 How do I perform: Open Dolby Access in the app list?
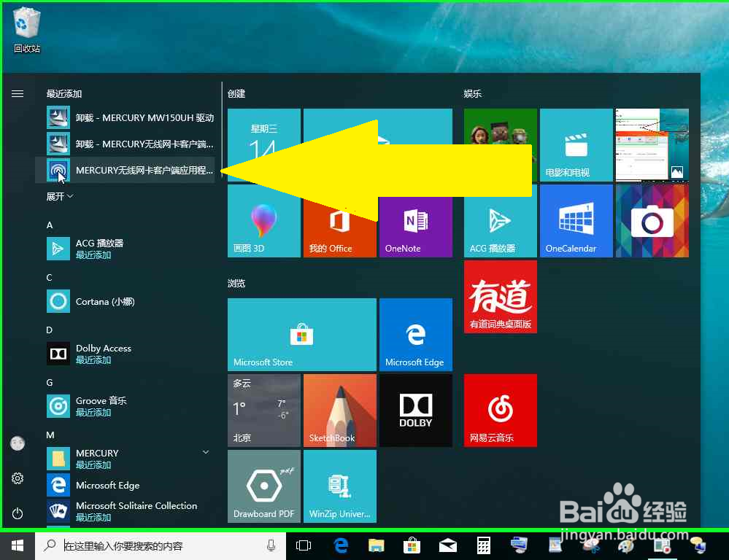click(126, 354)
